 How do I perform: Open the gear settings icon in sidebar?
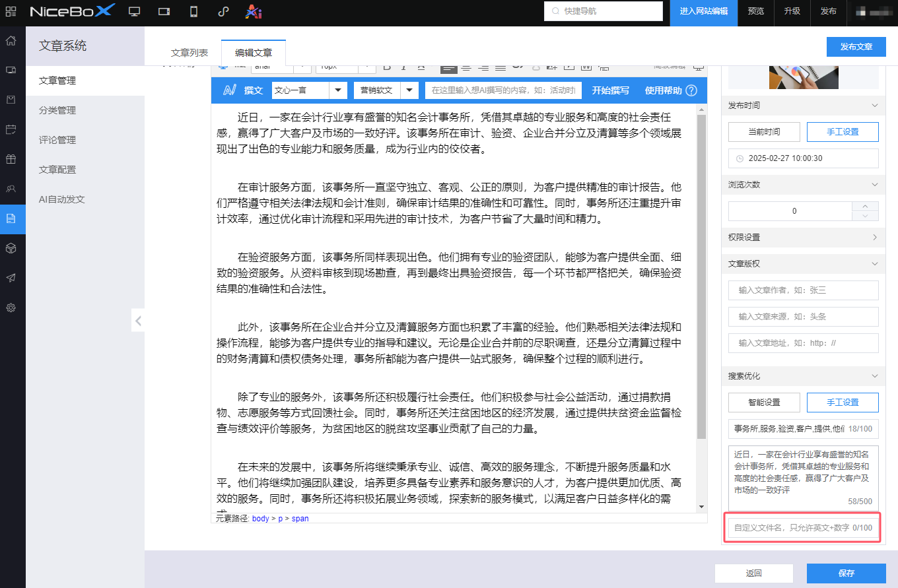11,308
